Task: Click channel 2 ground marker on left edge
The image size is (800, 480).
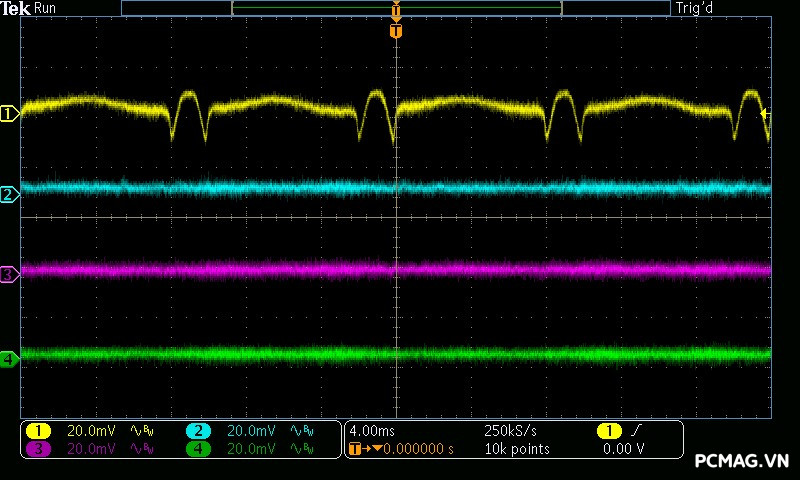Action: pyautogui.click(x=9, y=194)
